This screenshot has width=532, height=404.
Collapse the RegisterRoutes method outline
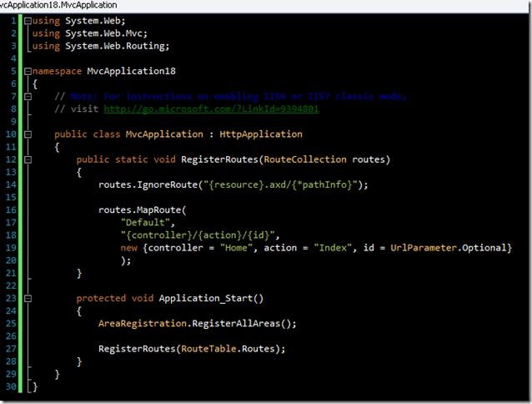[x=28, y=159]
